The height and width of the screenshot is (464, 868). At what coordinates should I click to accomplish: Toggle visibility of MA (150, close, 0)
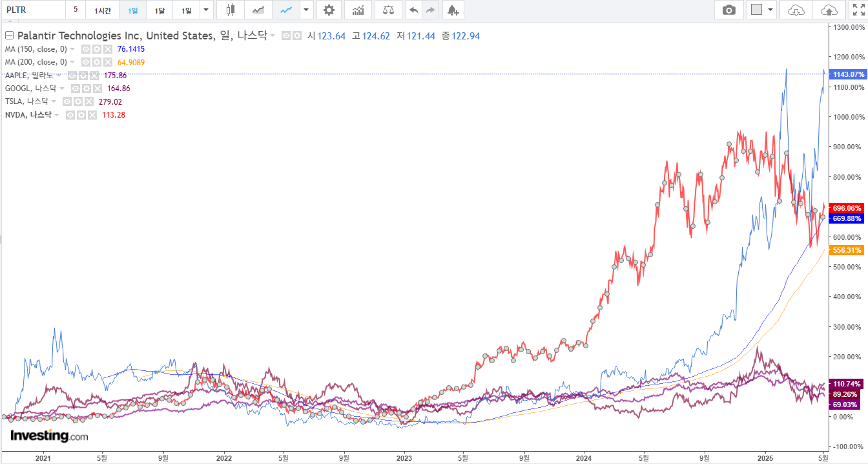point(85,49)
